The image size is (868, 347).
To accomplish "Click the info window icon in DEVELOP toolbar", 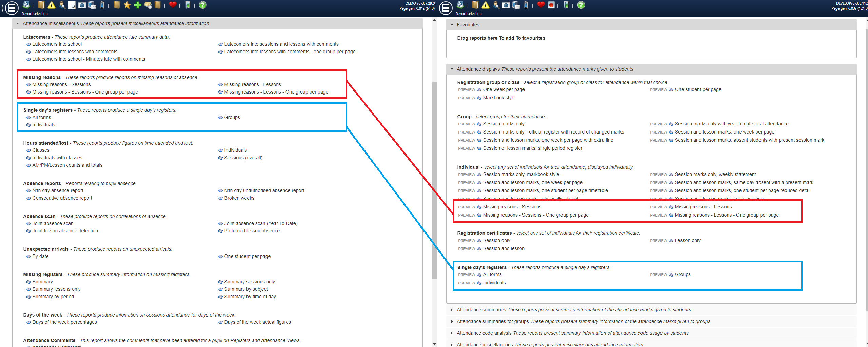I will tap(506, 5).
